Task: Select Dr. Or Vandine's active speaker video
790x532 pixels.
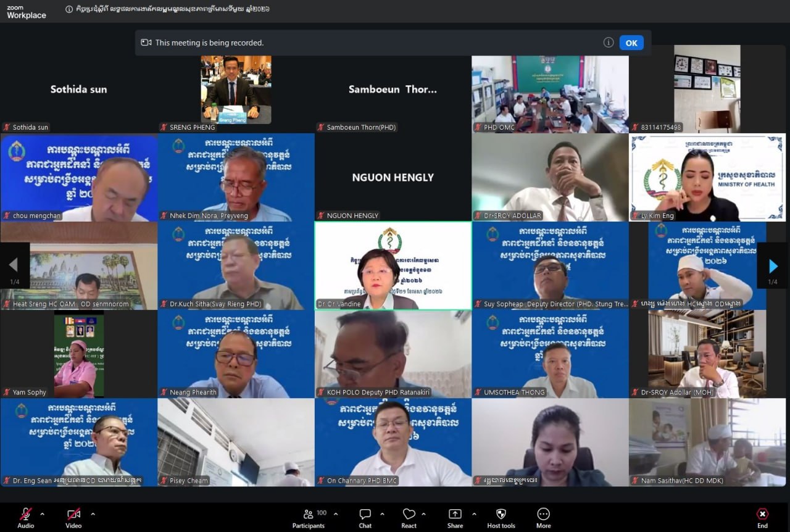Action: point(393,265)
